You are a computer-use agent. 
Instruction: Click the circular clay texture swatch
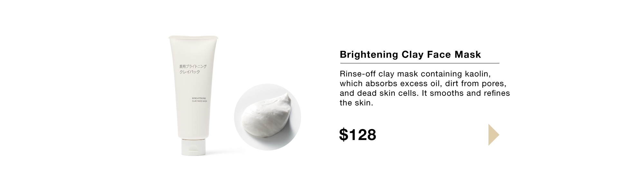coord(267,117)
